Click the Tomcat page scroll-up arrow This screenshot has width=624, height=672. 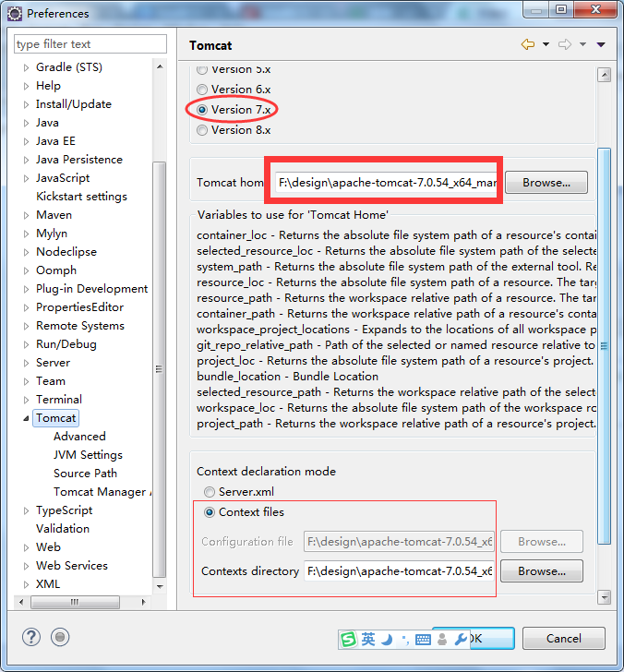[x=604, y=75]
